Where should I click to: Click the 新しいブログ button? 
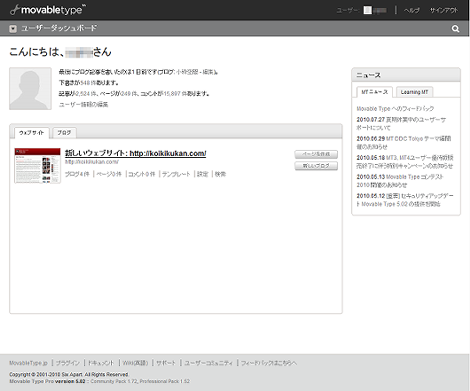point(316,166)
